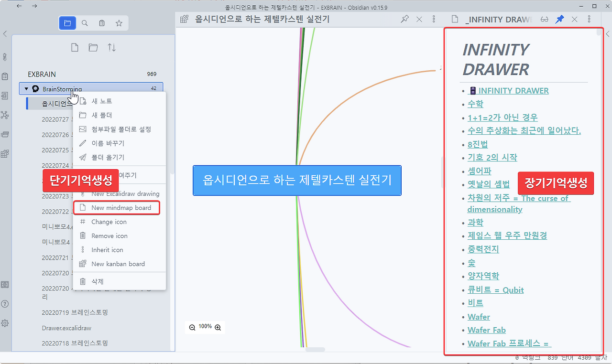Pin the mindmap pane
This screenshot has height=364, width=612.
404,19
